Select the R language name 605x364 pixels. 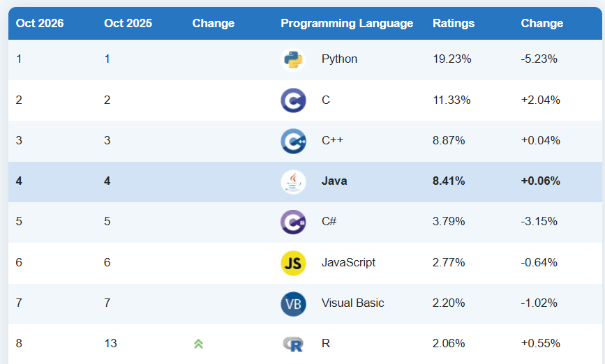click(x=326, y=343)
